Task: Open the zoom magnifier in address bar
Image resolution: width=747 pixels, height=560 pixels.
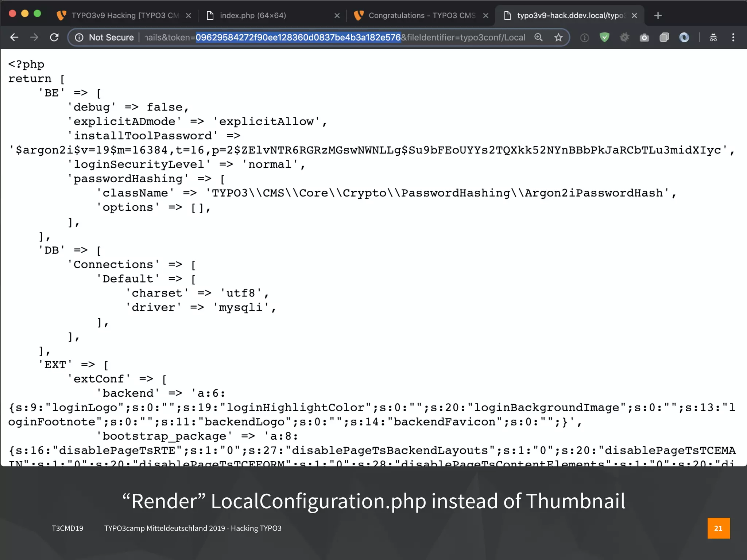Action: coord(538,37)
